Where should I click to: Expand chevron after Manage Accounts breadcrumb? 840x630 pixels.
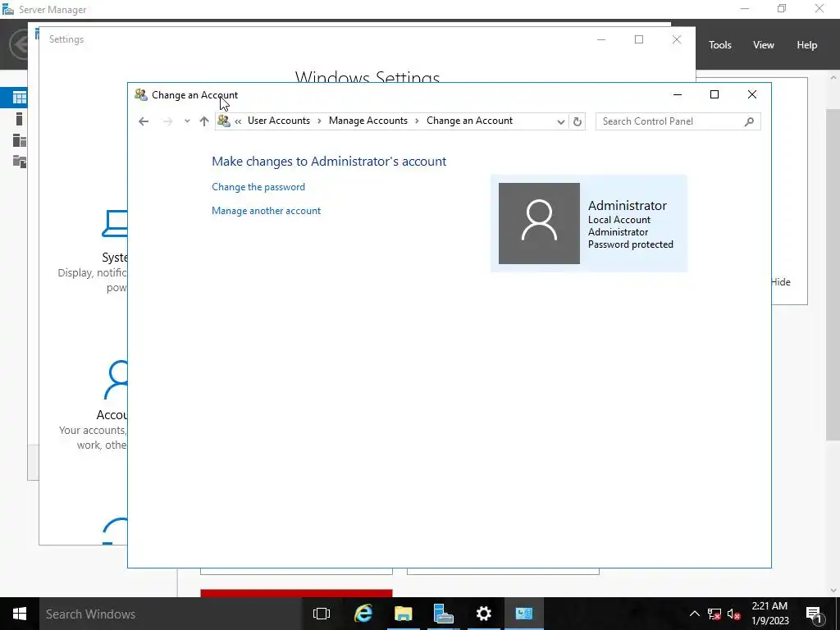coord(417,121)
